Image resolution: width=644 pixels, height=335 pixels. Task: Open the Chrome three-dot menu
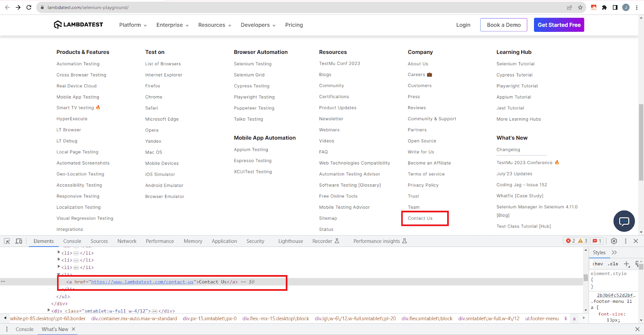coord(637,7)
